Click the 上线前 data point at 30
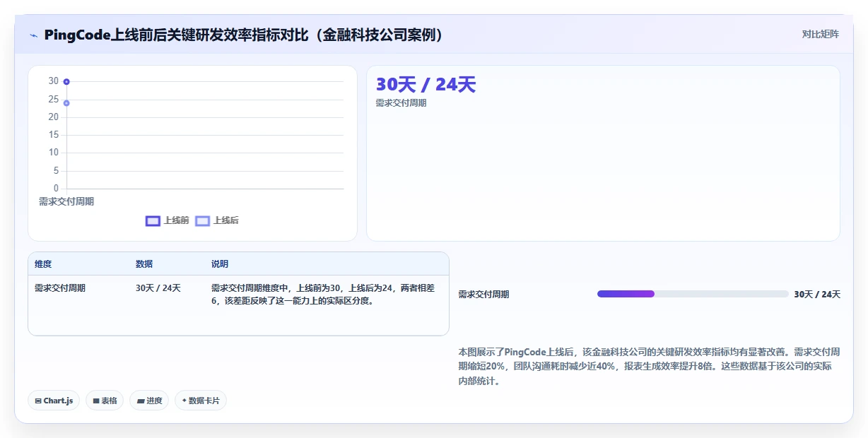The height and width of the screenshot is (438, 868). click(x=66, y=82)
